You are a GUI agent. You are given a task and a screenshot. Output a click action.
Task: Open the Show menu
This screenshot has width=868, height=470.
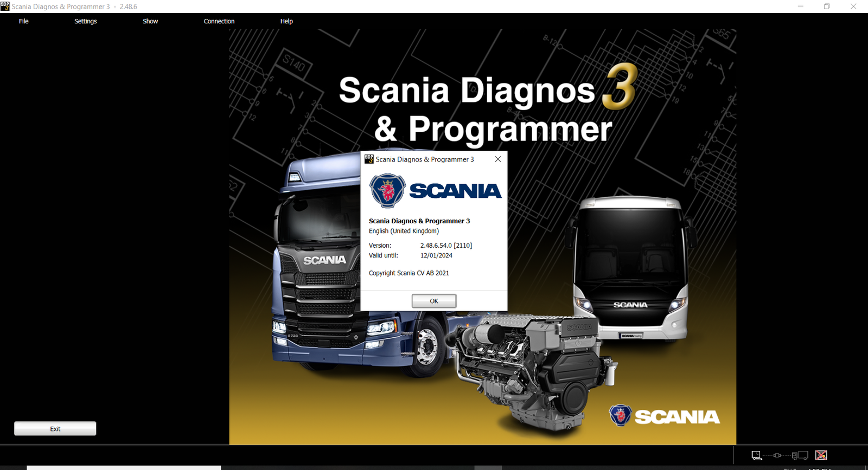(x=150, y=21)
